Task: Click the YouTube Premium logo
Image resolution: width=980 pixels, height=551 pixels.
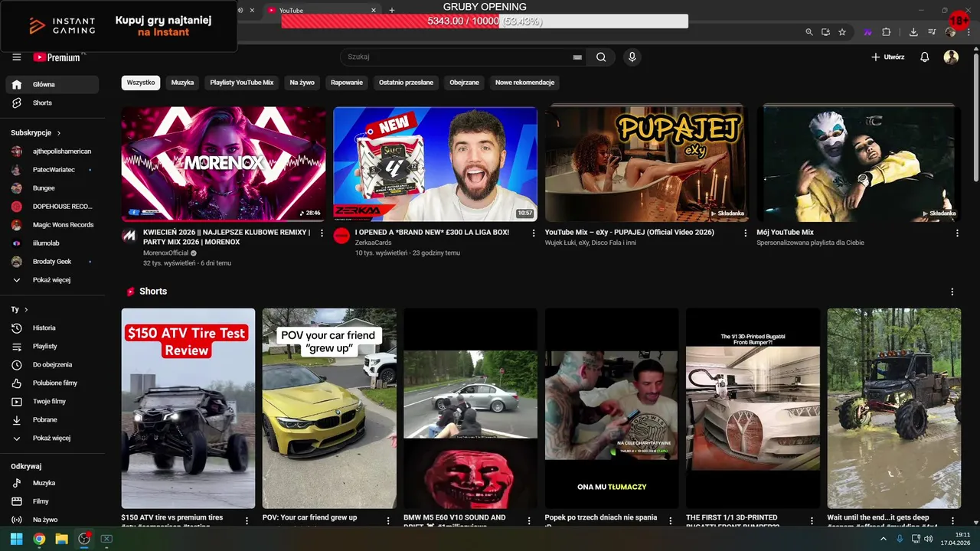Action: [x=58, y=57]
